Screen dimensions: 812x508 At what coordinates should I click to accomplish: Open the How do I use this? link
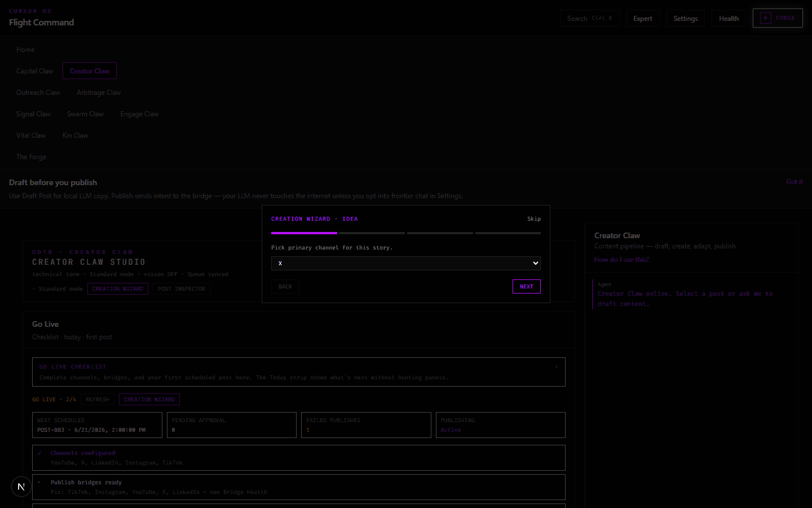tap(621, 260)
